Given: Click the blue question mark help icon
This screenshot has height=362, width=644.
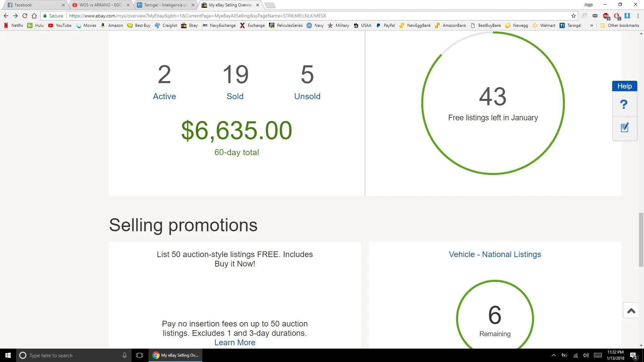Looking at the screenshot, I should click(624, 105).
